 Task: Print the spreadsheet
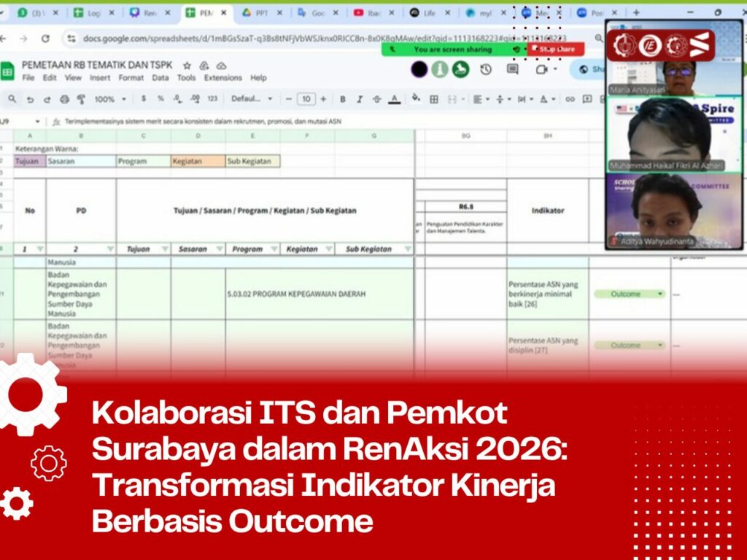[64, 99]
